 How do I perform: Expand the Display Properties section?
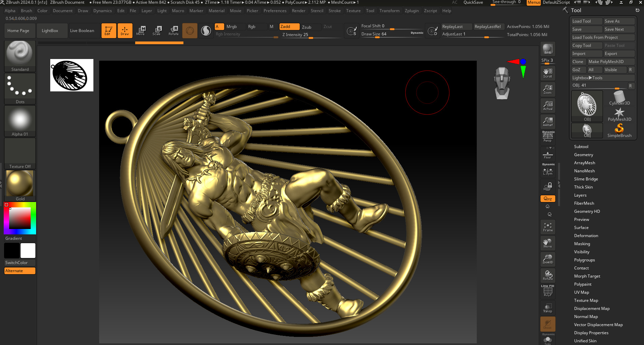pyautogui.click(x=591, y=333)
